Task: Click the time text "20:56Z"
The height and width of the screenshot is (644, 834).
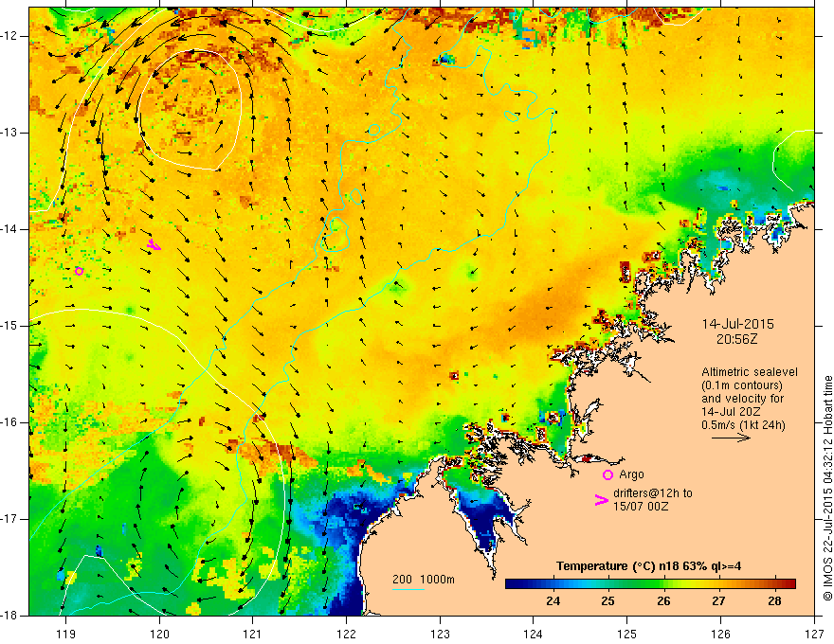Action: (x=736, y=339)
